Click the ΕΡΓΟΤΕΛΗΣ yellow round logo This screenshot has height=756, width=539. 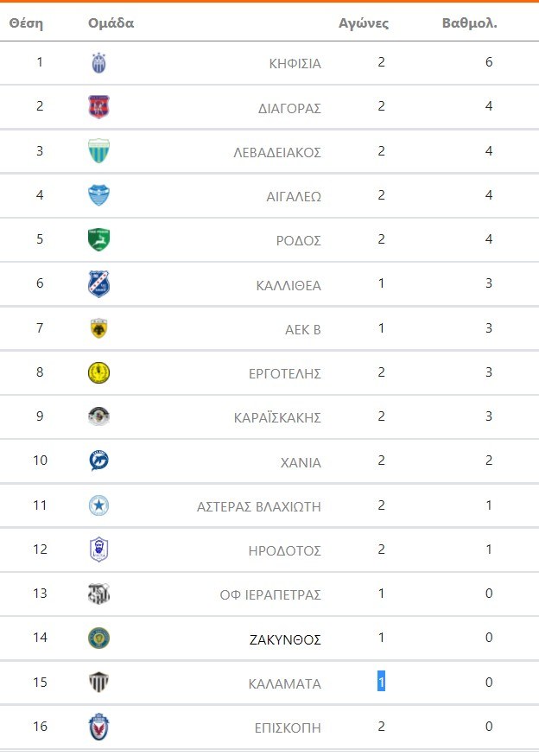coord(99,372)
